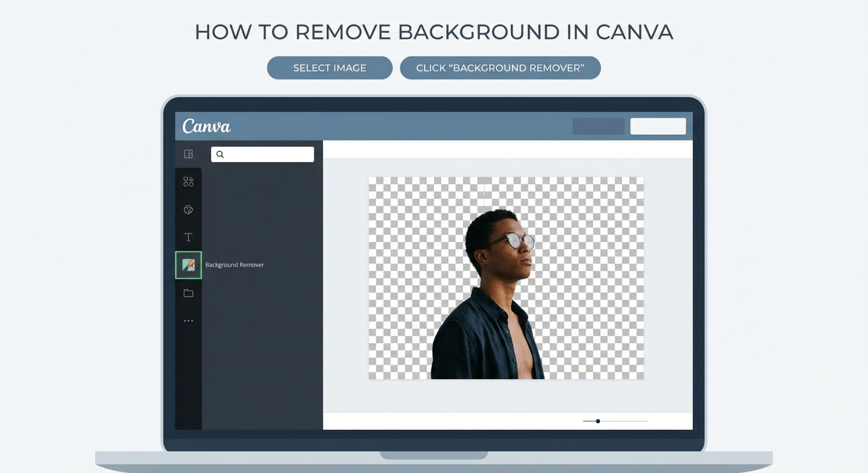Click the magnifier icon in search box
The height and width of the screenshot is (473, 868).
[220, 155]
